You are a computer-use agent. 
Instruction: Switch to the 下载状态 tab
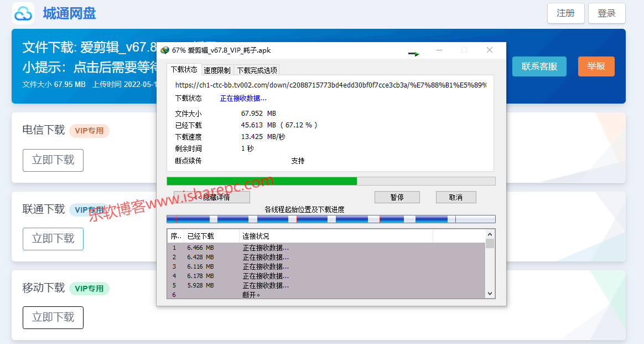pyautogui.click(x=184, y=69)
